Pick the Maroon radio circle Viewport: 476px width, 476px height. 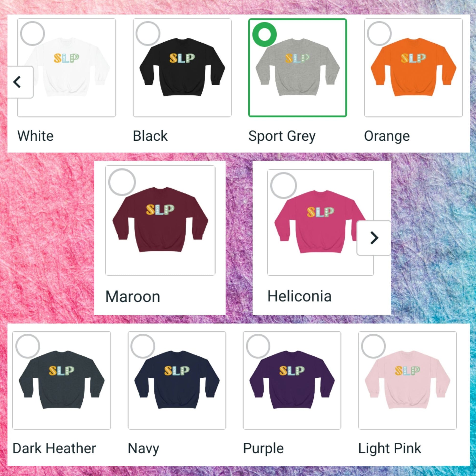[122, 182]
